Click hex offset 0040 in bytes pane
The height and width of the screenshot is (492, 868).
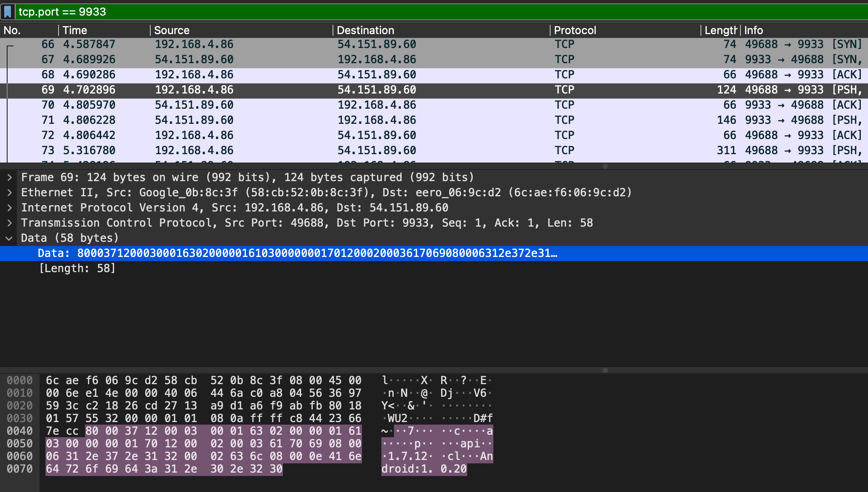pos(20,431)
